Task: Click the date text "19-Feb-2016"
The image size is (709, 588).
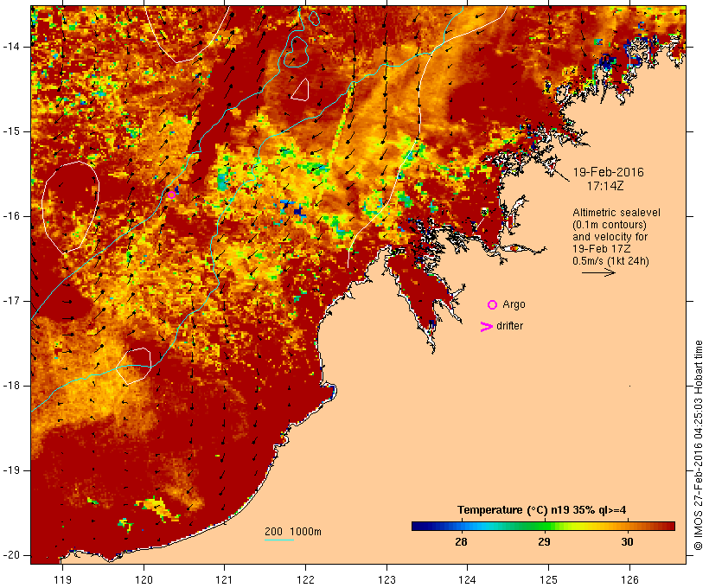Action: click(x=608, y=172)
